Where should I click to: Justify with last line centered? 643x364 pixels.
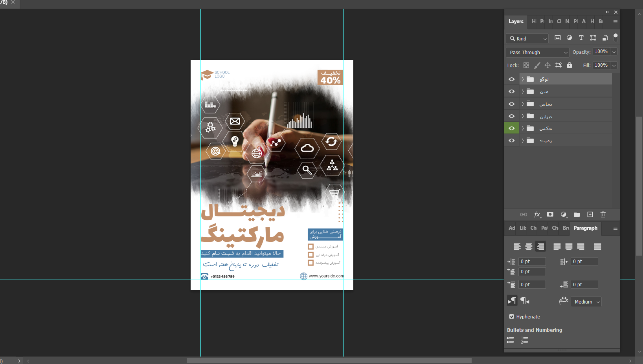click(x=569, y=246)
